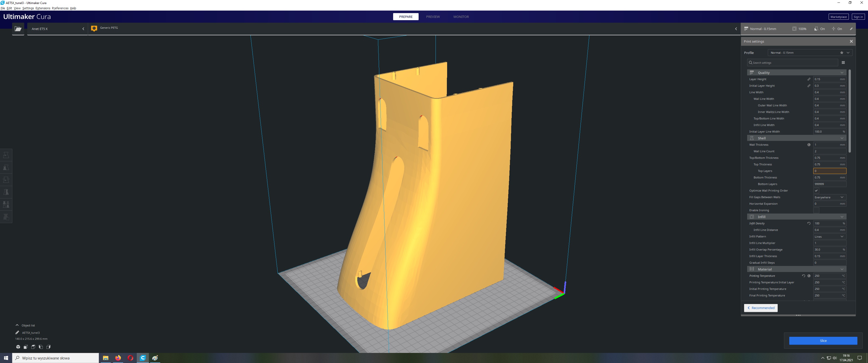Select the Rotate tool in left toolbar
The height and width of the screenshot is (363, 868).
(x=6, y=180)
